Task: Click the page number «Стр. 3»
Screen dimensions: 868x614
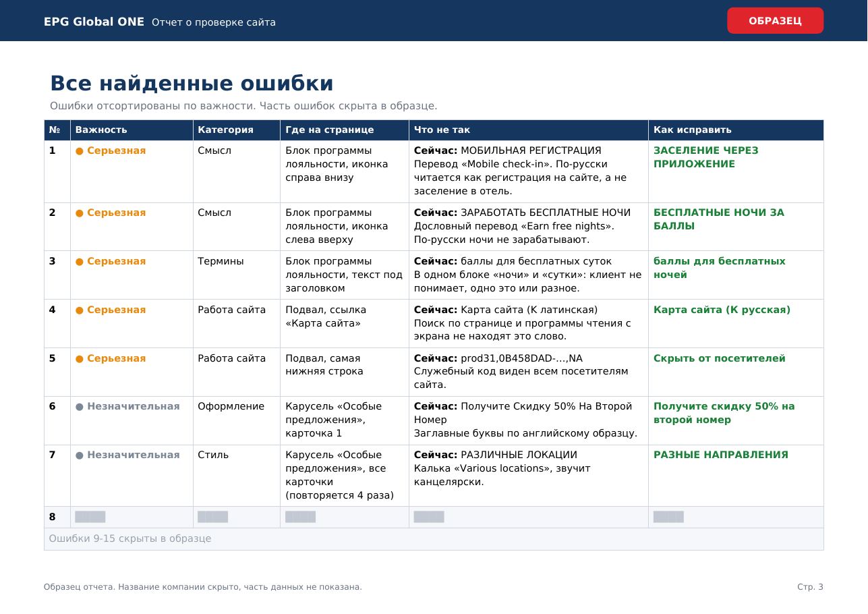Action: (x=810, y=587)
